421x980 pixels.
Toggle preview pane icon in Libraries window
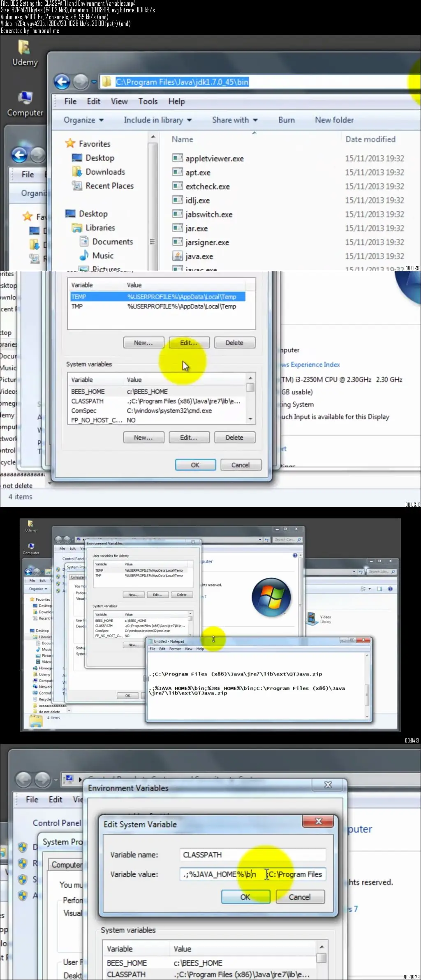[x=379, y=589]
